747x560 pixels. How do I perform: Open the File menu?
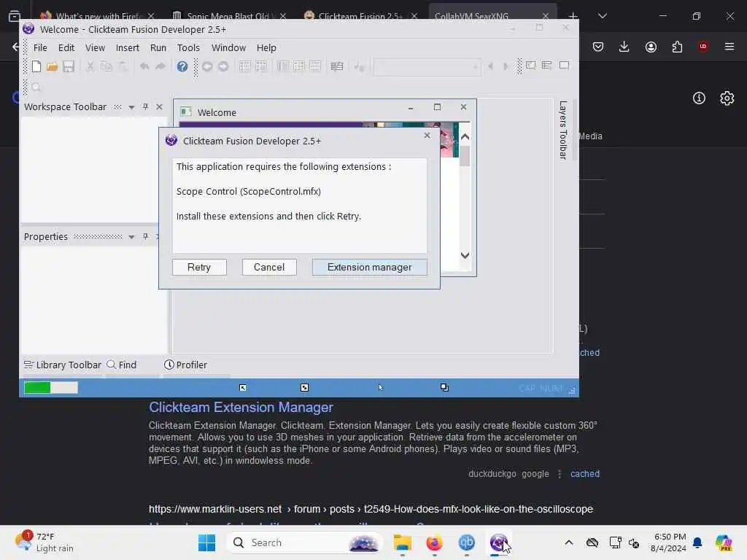pos(40,47)
